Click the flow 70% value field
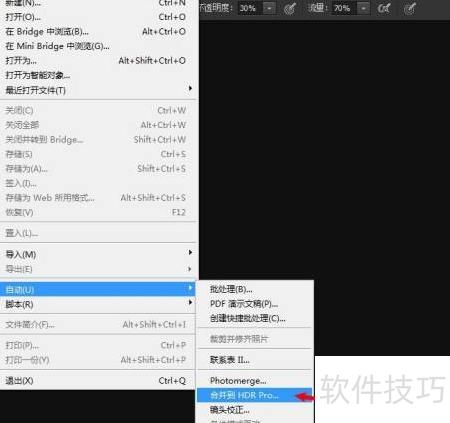This screenshot has height=423, width=450. click(x=344, y=8)
